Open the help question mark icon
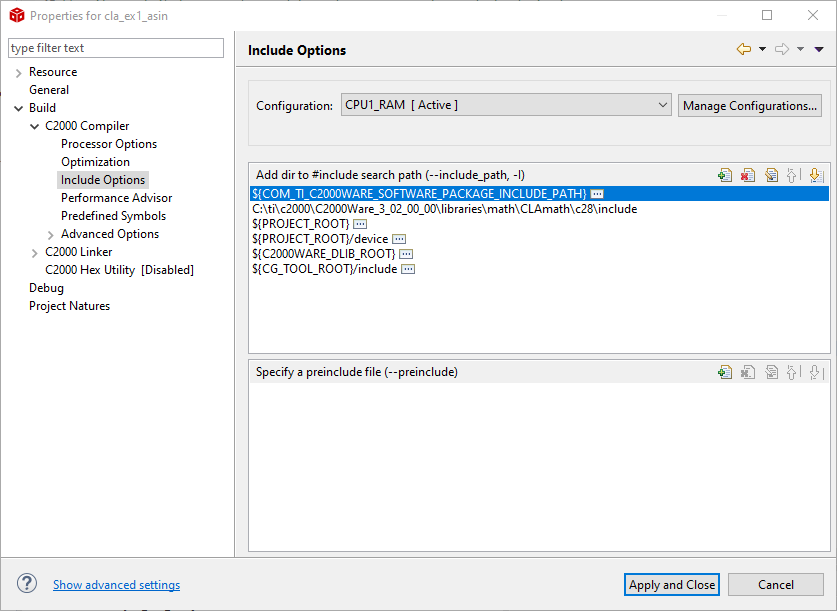The width and height of the screenshot is (837, 611). [27, 584]
